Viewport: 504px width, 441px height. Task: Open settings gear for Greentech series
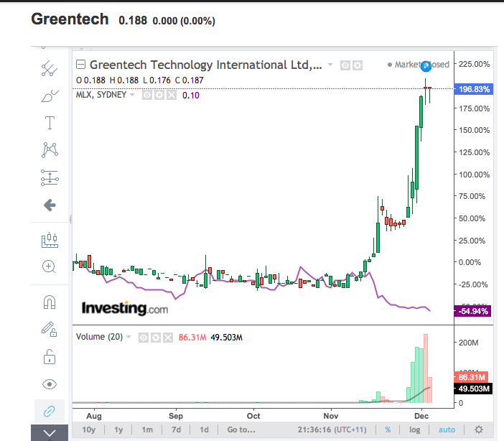(x=358, y=65)
